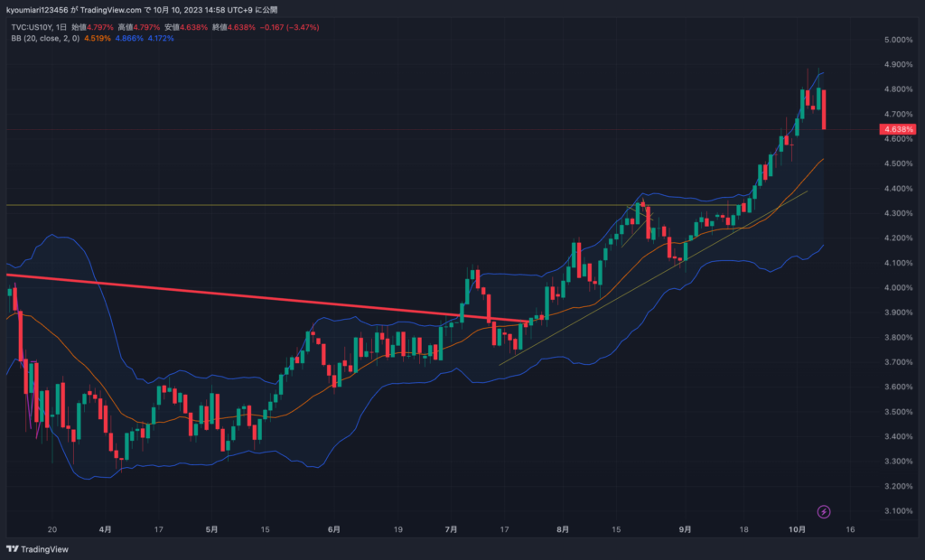Click the 4.300% price axis label
Image resolution: width=925 pixels, height=560 pixels.
[899, 214]
